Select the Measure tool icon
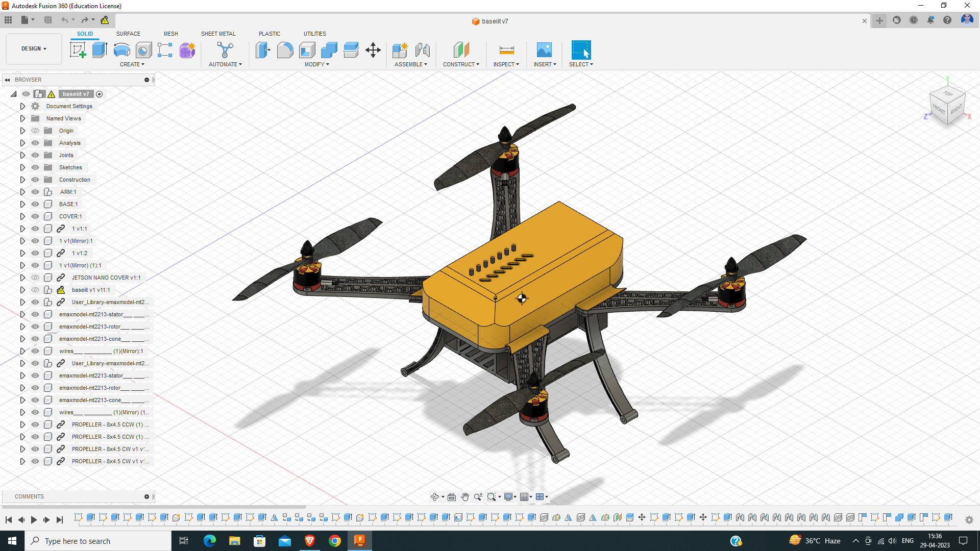Image resolution: width=980 pixels, height=551 pixels. (506, 50)
